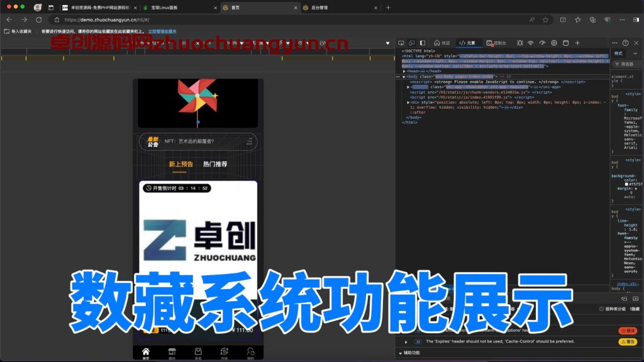
Task: Filter issues by 错误 error badge
Action: point(628,331)
